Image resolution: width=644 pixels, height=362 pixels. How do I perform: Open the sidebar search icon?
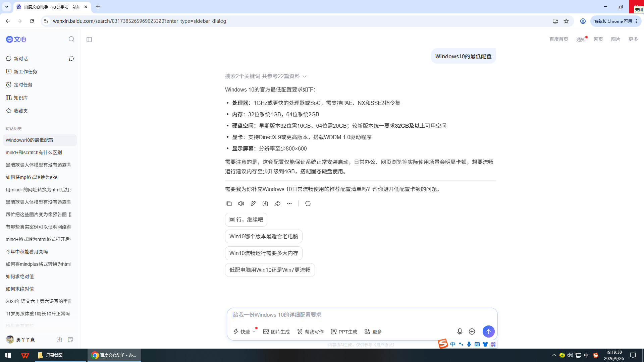click(71, 39)
